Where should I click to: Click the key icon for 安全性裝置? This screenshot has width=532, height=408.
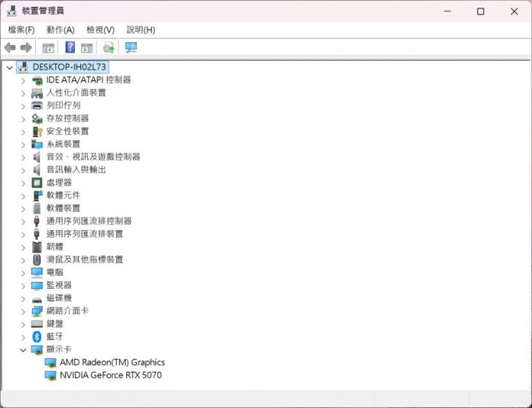(37, 131)
